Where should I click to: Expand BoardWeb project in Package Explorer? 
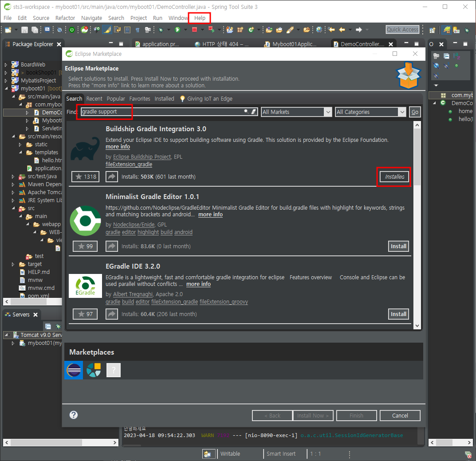click(6, 65)
